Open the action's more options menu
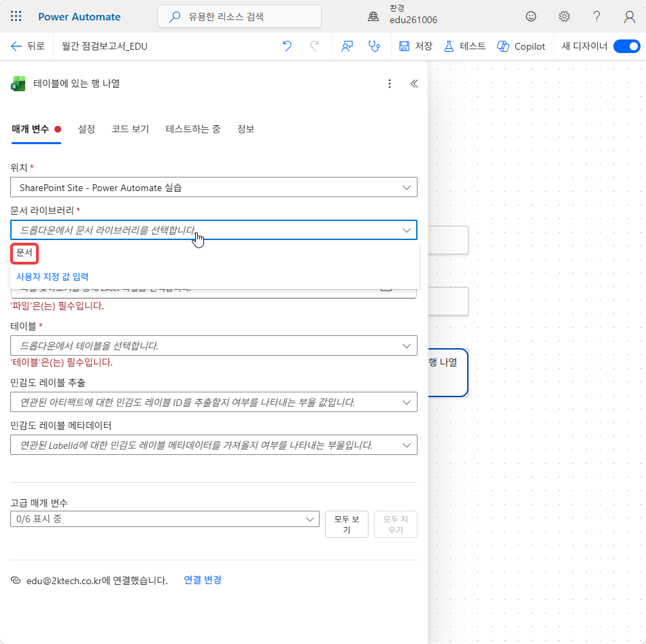 (390, 84)
